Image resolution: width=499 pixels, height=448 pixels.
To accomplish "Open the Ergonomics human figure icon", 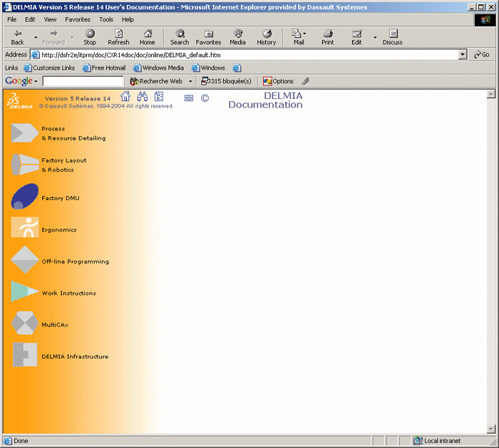I will [x=25, y=227].
